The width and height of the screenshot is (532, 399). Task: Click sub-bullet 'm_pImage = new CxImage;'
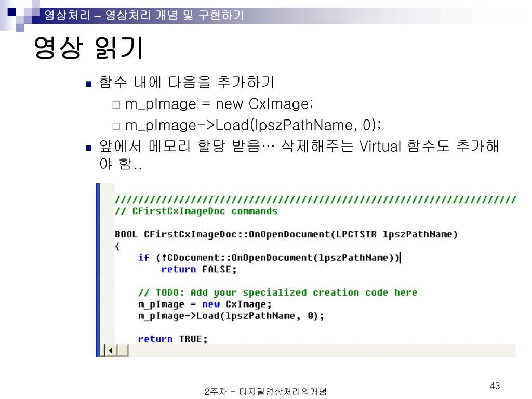[219, 104]
